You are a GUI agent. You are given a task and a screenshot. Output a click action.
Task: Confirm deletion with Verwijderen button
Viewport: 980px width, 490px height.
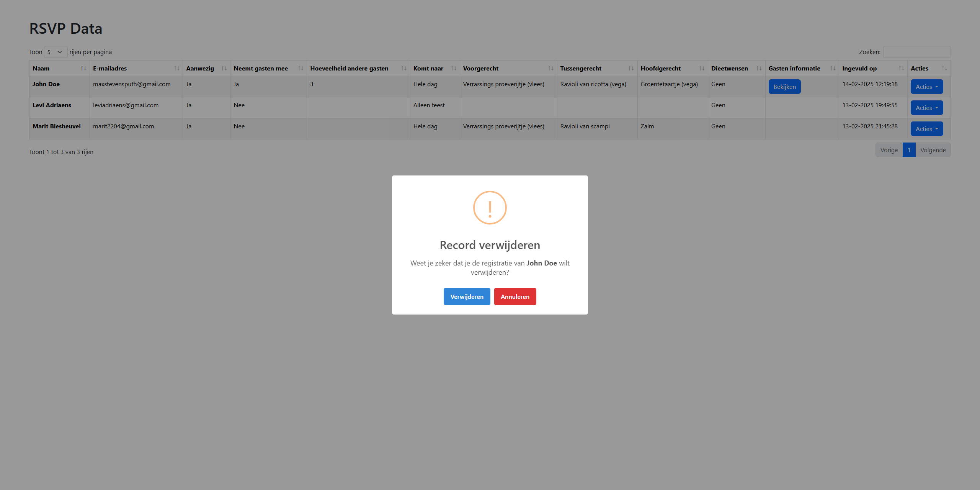(x=467, y=297)
